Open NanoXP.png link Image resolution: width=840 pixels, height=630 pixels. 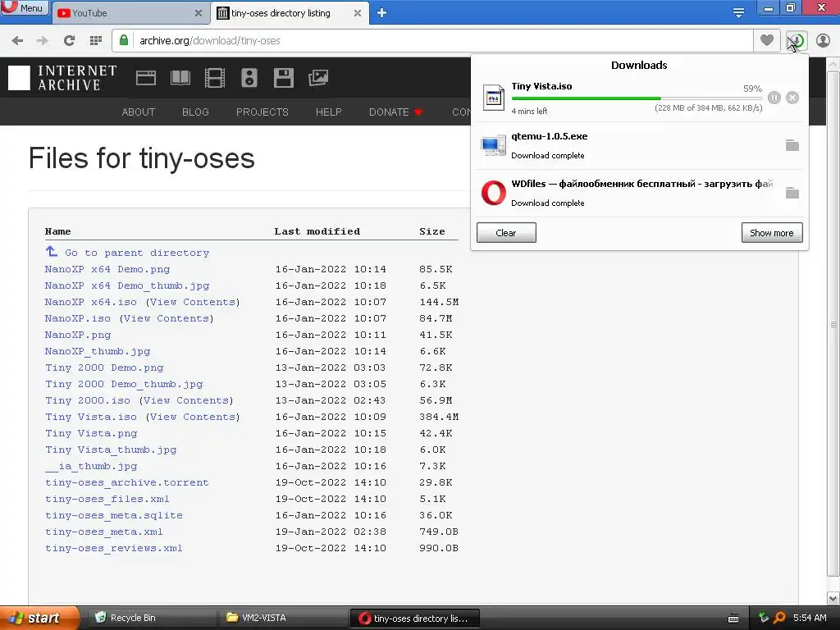[78, 335]
